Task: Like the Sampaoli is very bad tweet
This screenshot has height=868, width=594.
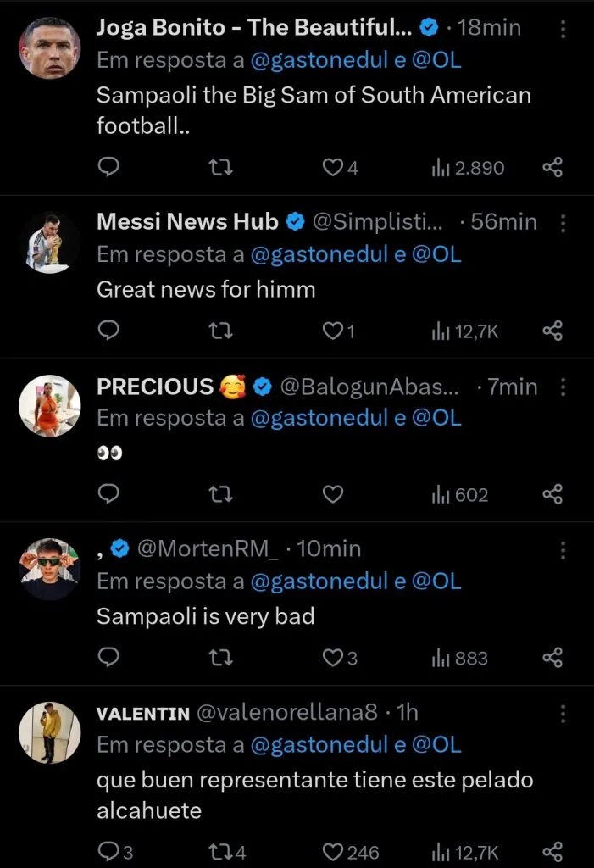Action: (x=332, y=658)
